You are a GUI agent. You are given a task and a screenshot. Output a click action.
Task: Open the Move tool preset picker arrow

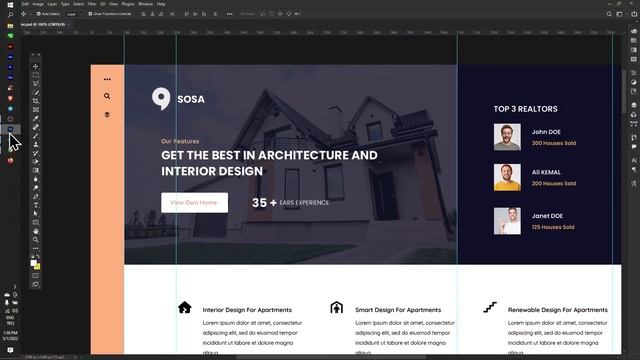[30, 14]
